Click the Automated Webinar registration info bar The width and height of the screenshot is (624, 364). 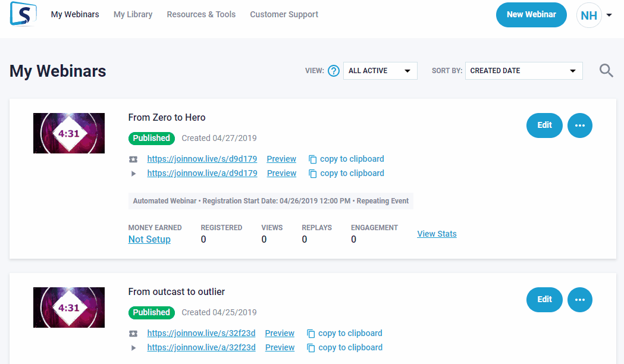(x=271, y=201)
